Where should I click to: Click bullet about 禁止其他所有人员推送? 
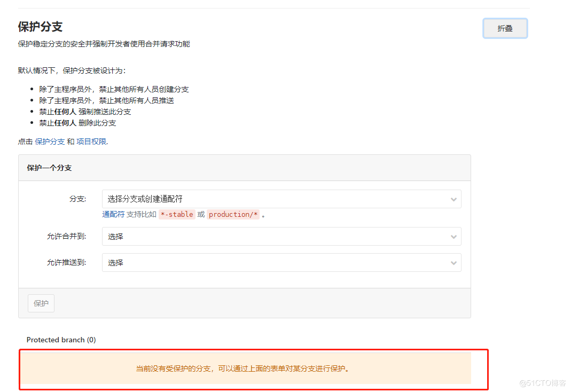(107, 100)
